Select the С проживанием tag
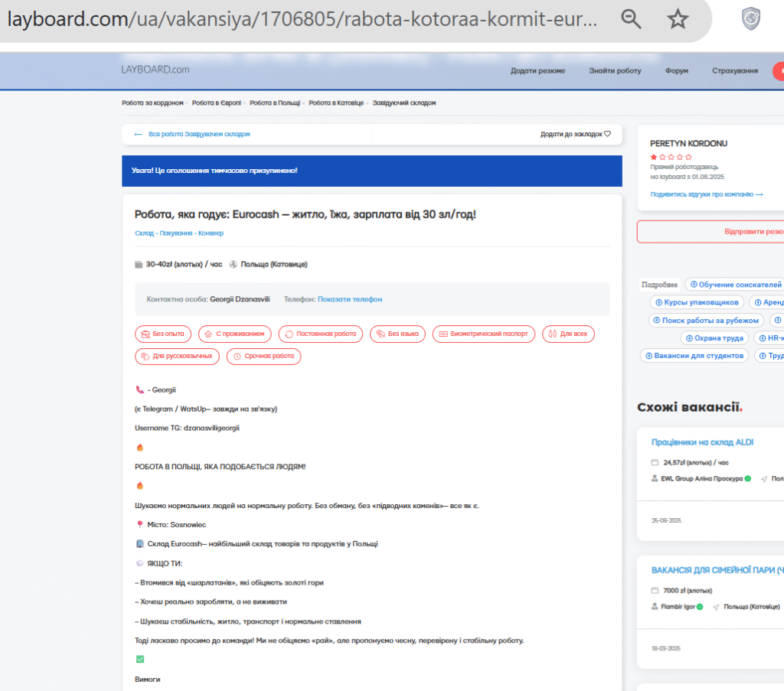 [237, 334]
